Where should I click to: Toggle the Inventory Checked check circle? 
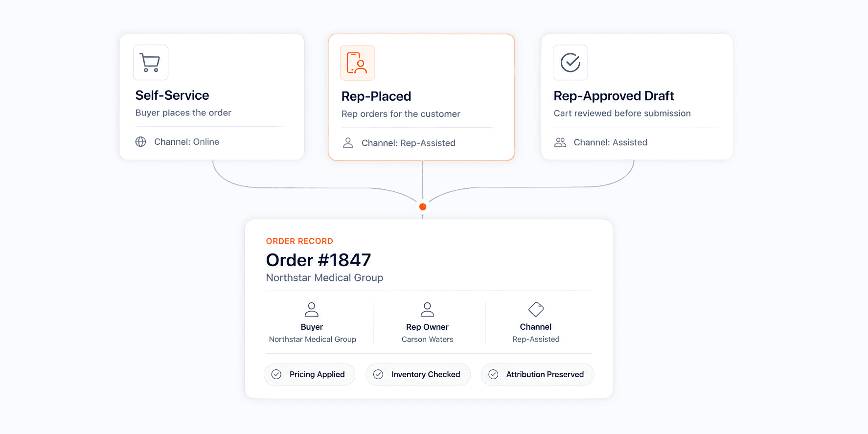pyautogui.click(x=378, y=374)
